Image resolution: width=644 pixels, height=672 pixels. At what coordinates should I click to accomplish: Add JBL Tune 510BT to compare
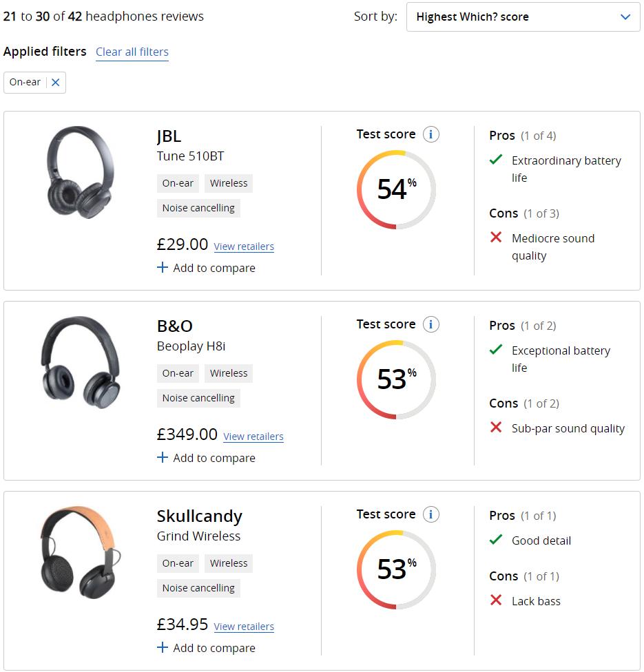(x=206, y=268)
